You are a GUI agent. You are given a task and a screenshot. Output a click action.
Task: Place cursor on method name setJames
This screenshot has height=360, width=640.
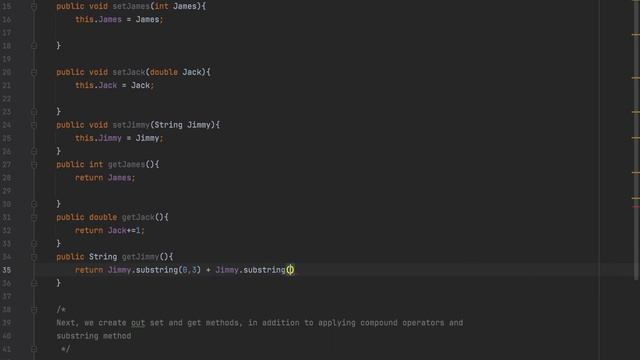[x=131, y=7]
